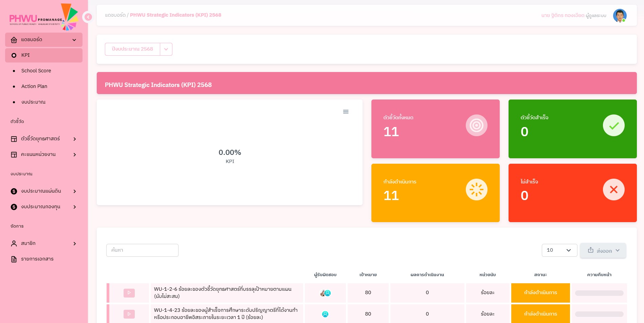Click the ส่งออก export button
The image size is (644, 323).
(603, 250)
